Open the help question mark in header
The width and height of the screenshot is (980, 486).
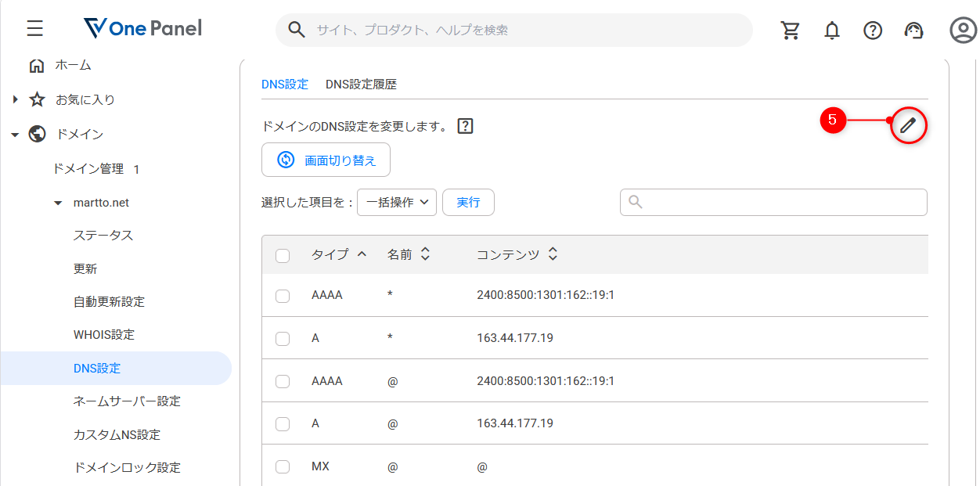pyautogui.click(x=873, y=31)
